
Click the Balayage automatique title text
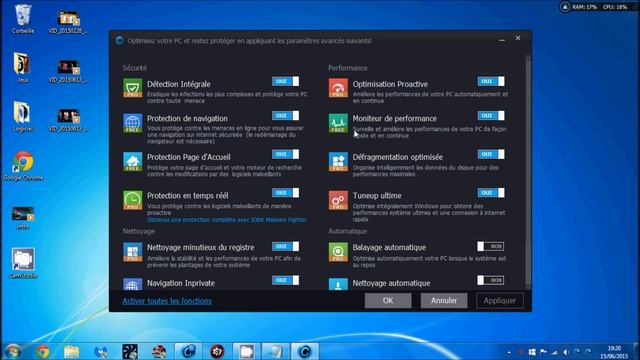pyautogui.click(x=389, y=247)
